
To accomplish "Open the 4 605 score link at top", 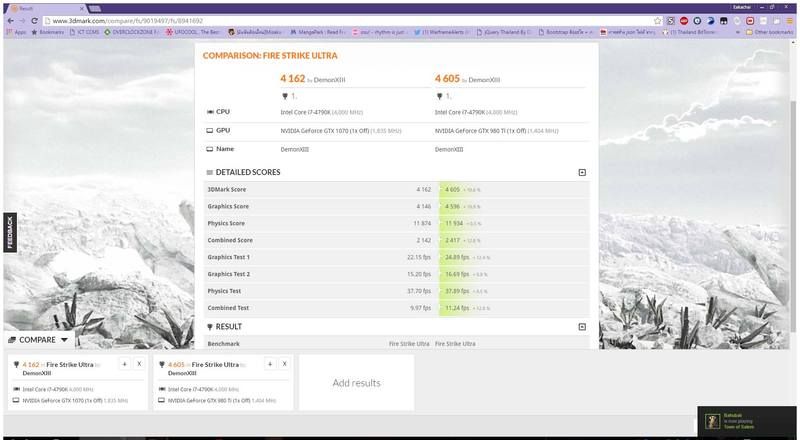I will (447, 79).
